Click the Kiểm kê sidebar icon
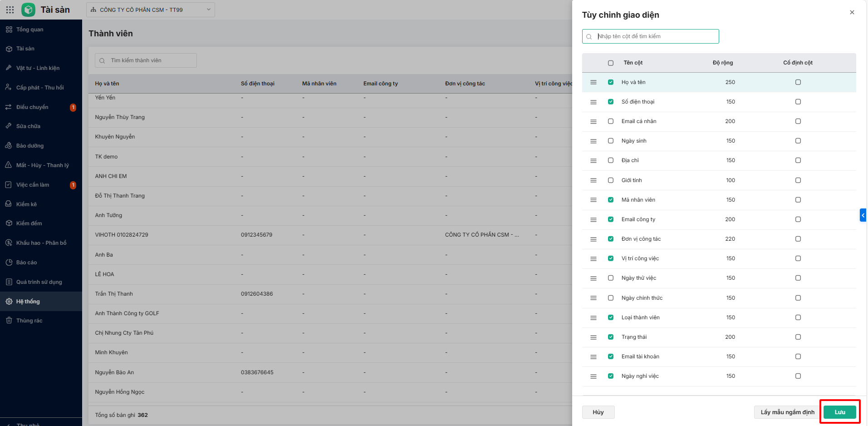This screenshot has height=426, width=868. (x=9, y=204)
